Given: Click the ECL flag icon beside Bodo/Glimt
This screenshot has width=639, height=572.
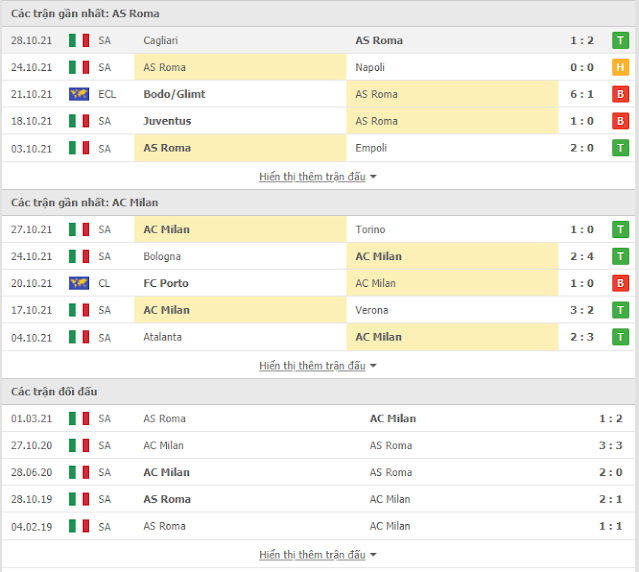Looking at the screenshot, I should pos(79,94).
